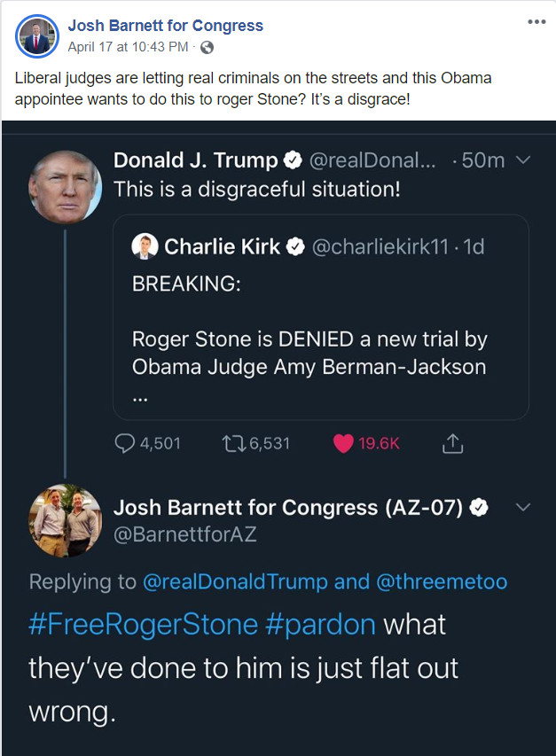556x756 pixels.
Task: Expand the Trump tweet dropdown chevron
Action: pyautogui.click(x=522, y=160)
